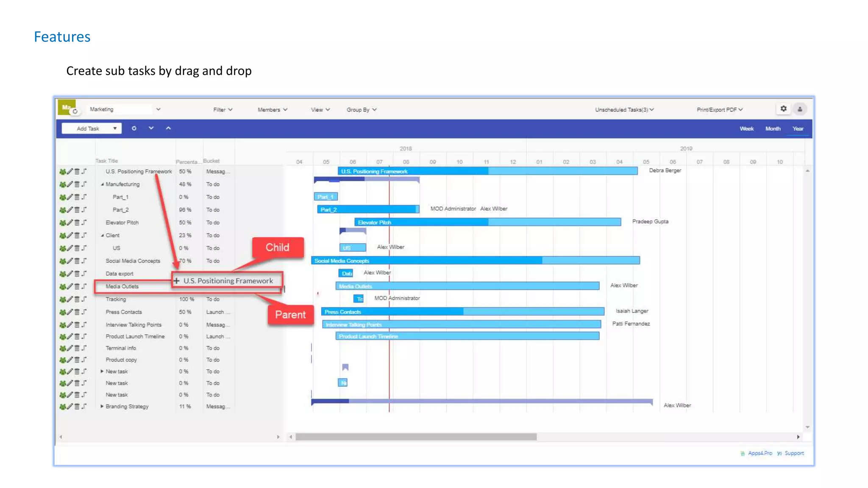Image resolution: width=868 pixels, height=488 pixels.
Task: Click delete icon for Interview Talking Points row
Action: click(77, 325)
